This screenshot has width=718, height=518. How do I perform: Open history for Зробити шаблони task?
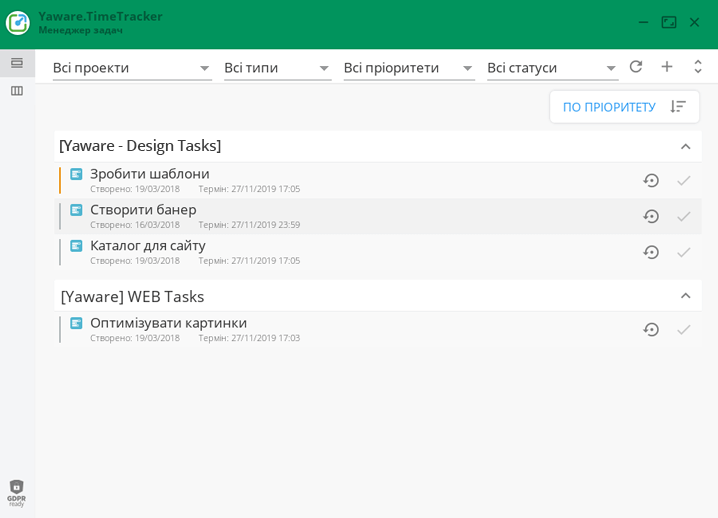(651, 181)
